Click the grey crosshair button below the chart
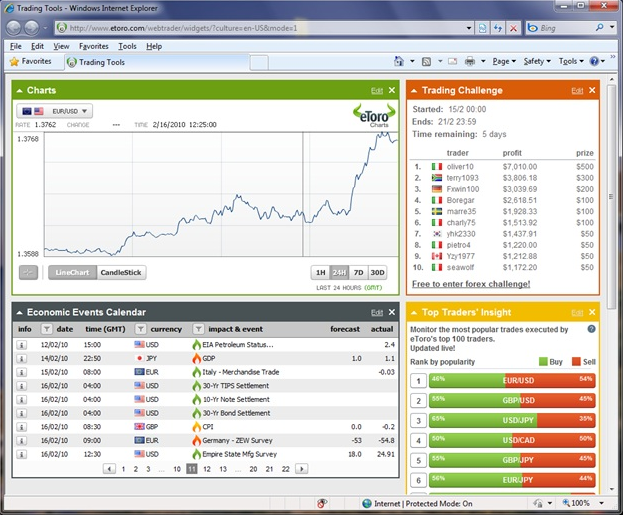 click(x=29, y=272)
